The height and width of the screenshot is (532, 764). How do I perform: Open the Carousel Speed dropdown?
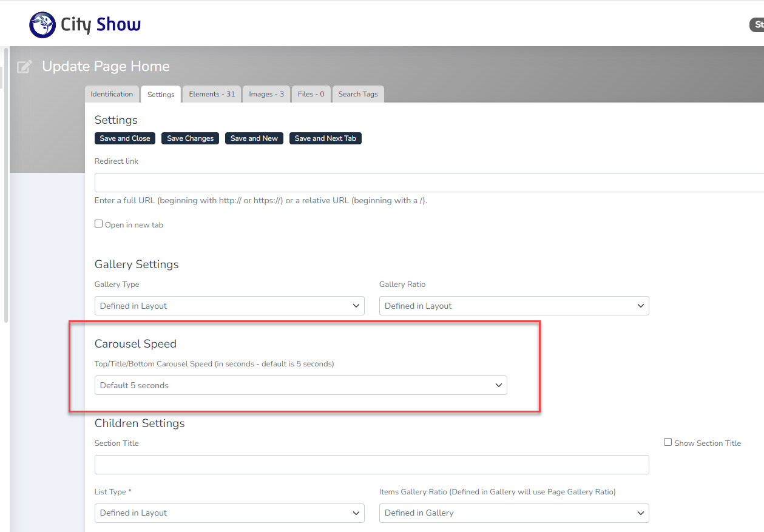tap(300, 385)
